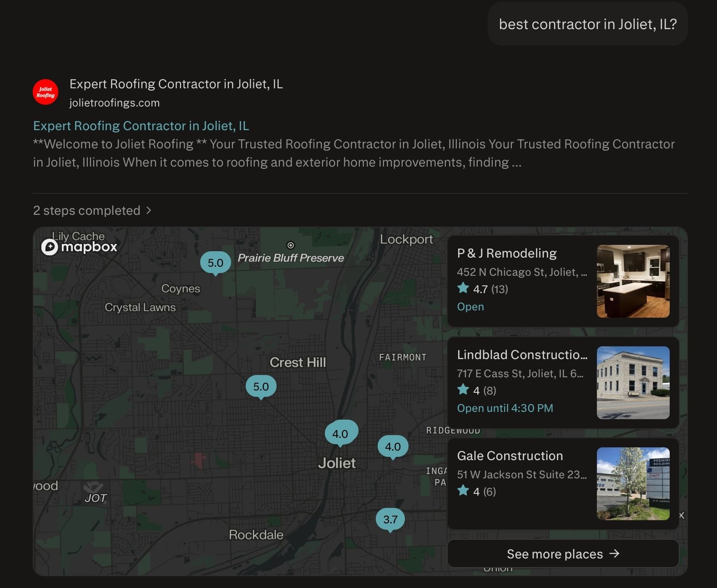Click the Joliet Roofing red logo icon
The image size is (717, 588).
coord(45,92)
